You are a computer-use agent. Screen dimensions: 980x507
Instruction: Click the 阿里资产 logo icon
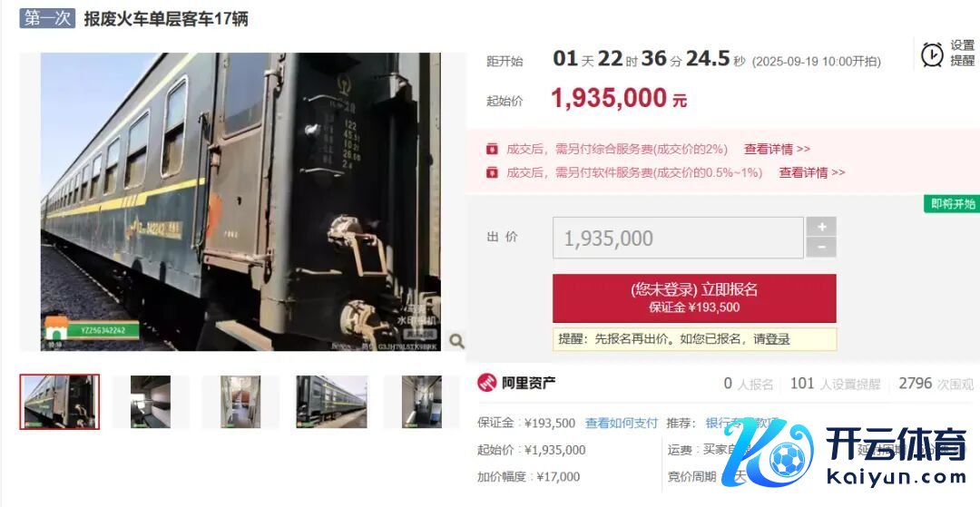tap(487, 383)
